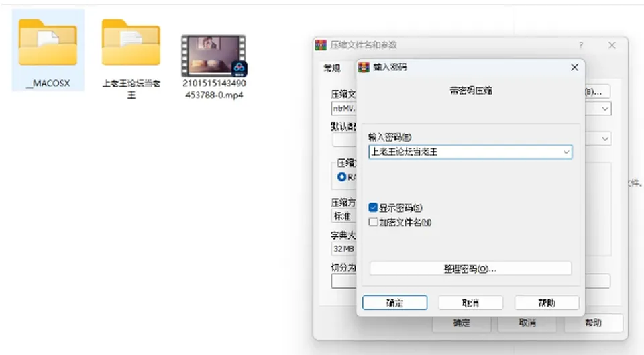Close the 压缩文件名和参数 window
644x355 pixels.
click(612, 45)
